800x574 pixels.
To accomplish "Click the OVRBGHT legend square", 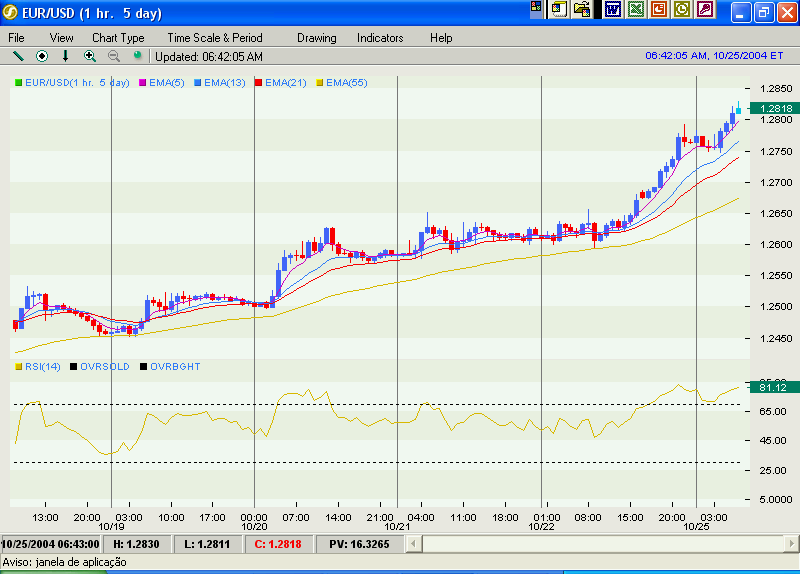I will 144,367.
